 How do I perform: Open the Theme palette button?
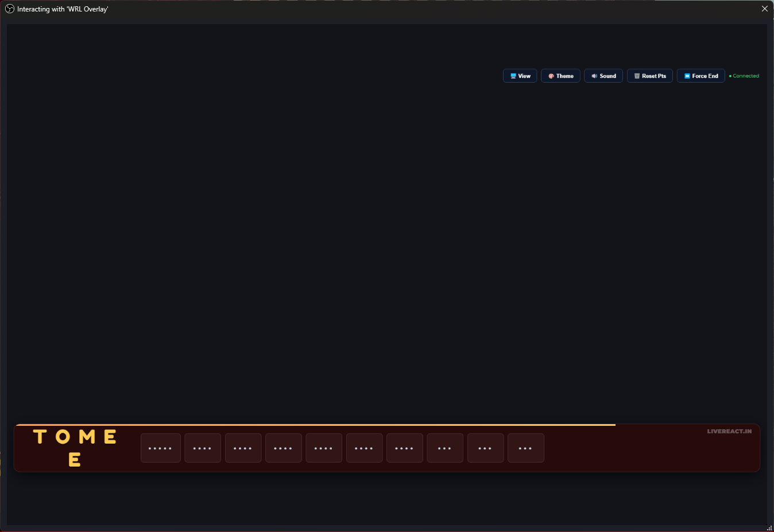pos(560,76)
